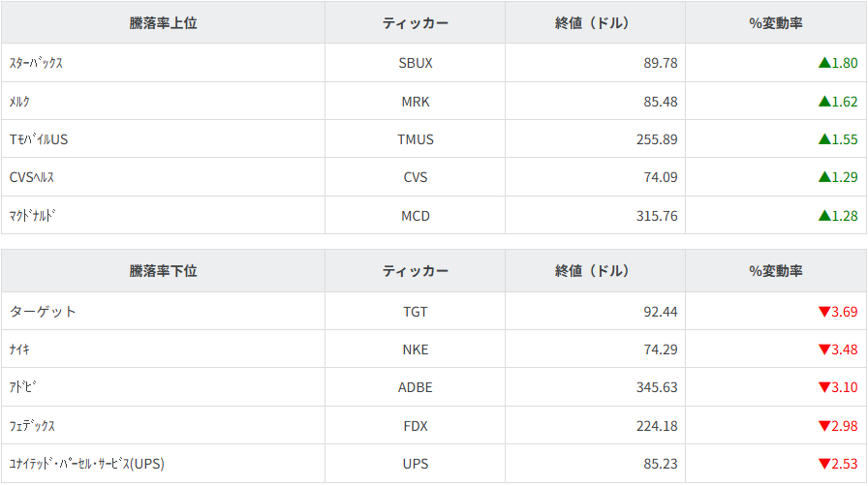Click the Starbucks company name cell

pos(37,63)
